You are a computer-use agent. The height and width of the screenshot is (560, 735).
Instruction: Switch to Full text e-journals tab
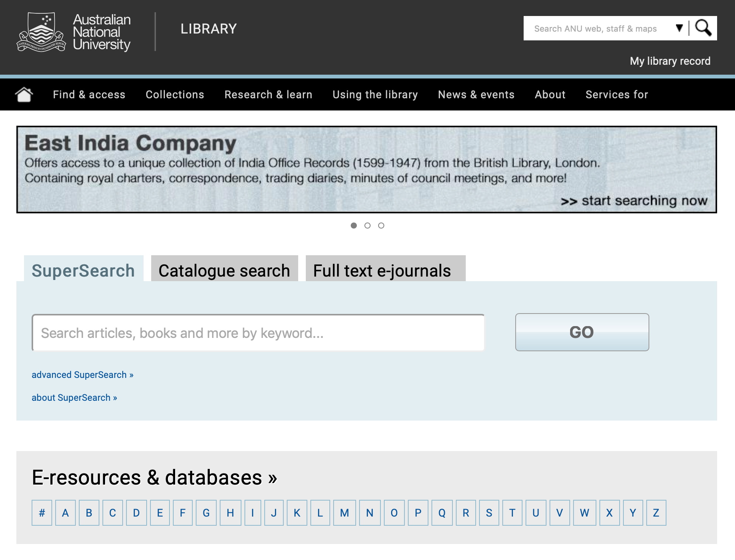pyautogui.click(x=386, y=269)
